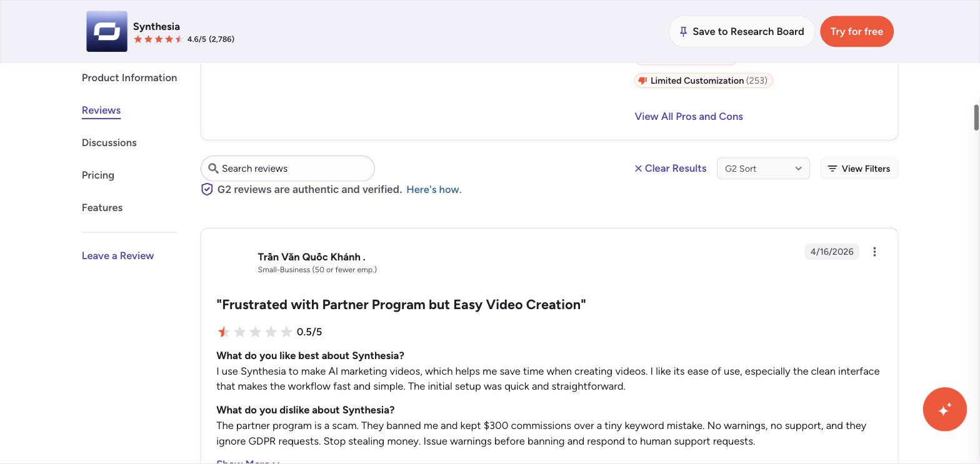Click the magnifier icon in Search reviews
Viewport: 980px width, 464px height.
(x=213, y=169)
